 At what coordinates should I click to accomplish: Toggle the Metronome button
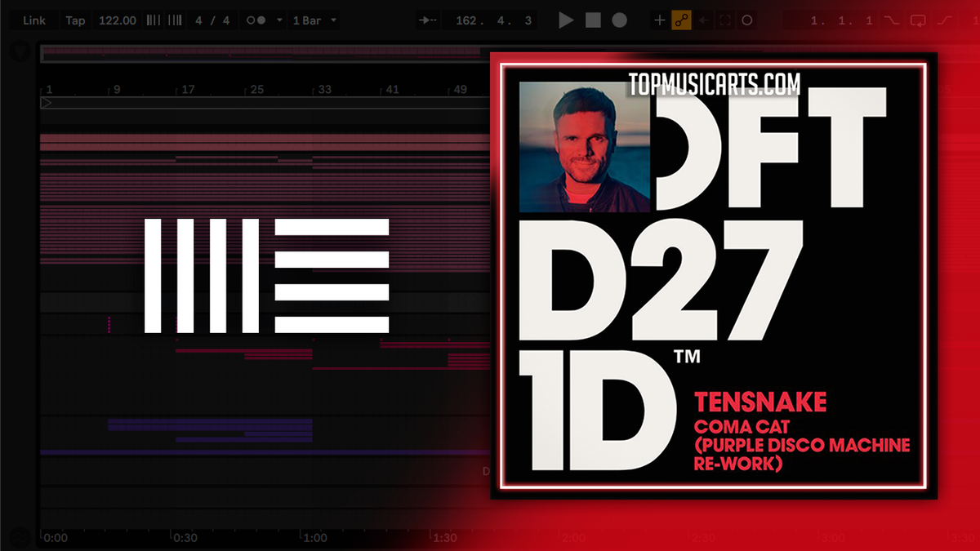(x=256, y=20)
